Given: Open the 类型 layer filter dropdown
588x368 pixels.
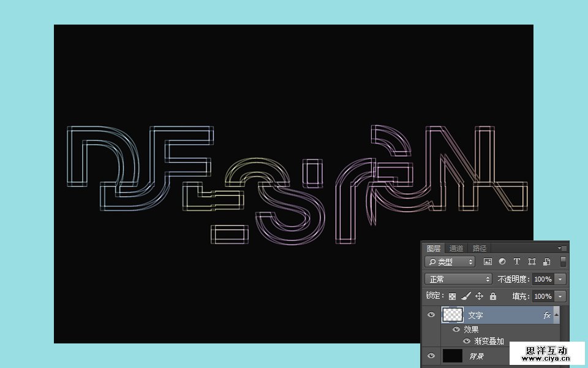Looking at the screenshot, I should (450, 262).
